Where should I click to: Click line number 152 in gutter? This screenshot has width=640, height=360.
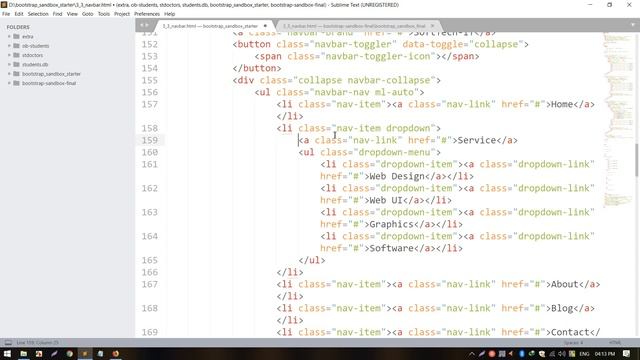point(149,44)
